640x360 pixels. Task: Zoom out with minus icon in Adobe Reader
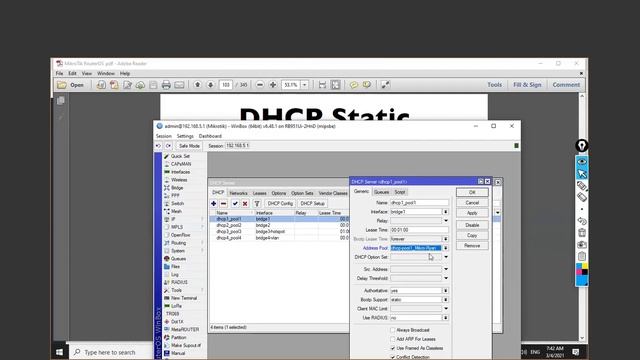click(x=260, y=85)
